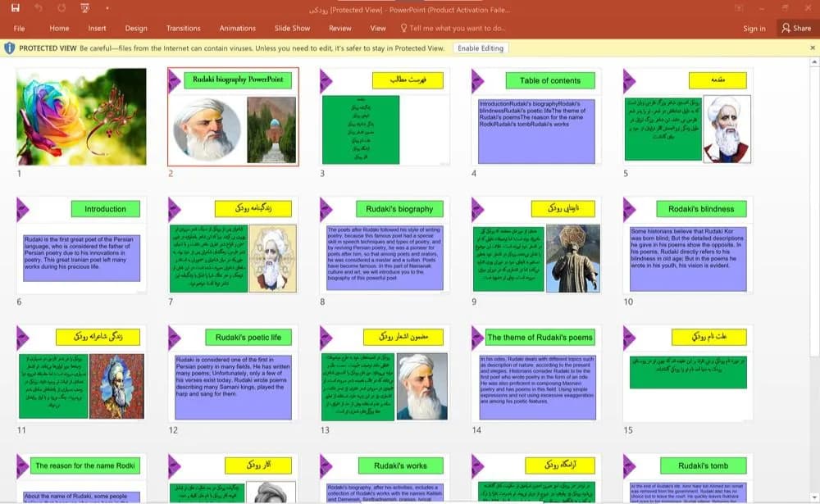The height and width of the screenshot is (504, 820).
Task: Choose the Introduction slide thumbnail
Action: click(x=81, y=245)
